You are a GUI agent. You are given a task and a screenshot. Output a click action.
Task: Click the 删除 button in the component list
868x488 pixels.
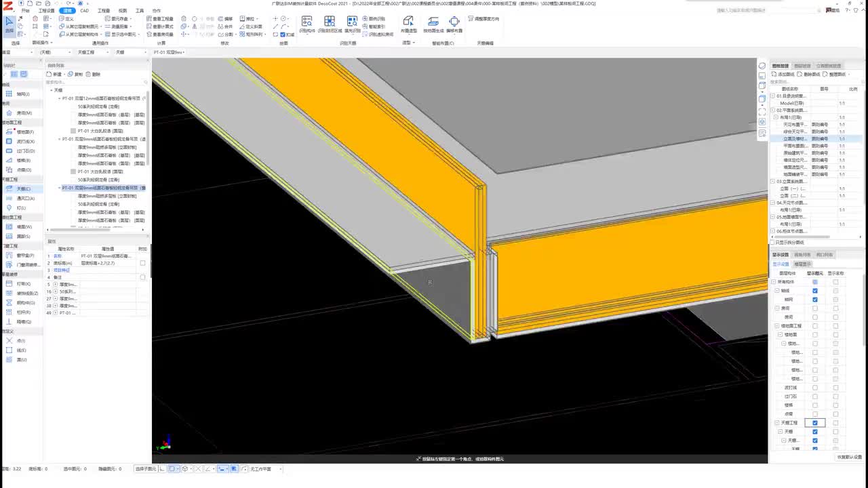(93, 74)
